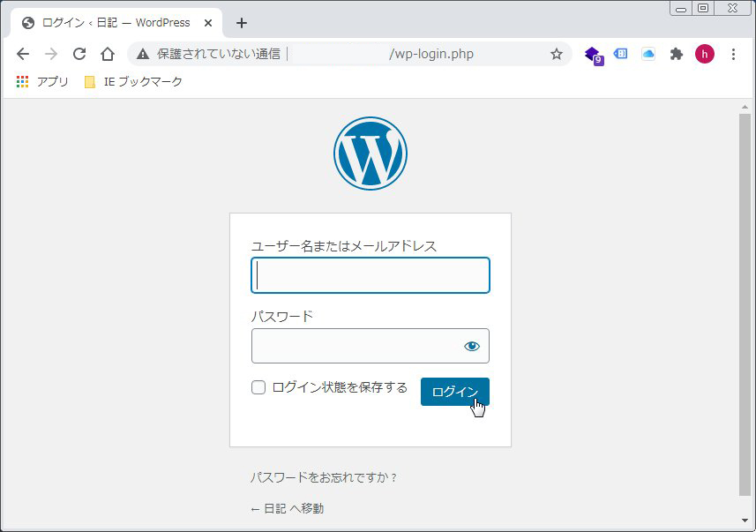Click the ログイン状態を保存する label text
This screenshot has width=756, height=532.
(340, 387)
